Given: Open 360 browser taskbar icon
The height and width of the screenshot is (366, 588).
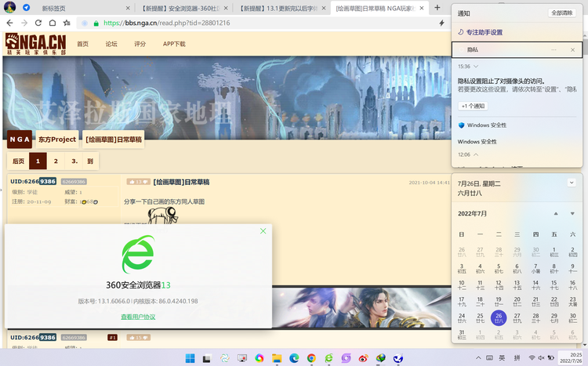Looking at the screenshot, I should coord(328,358).
